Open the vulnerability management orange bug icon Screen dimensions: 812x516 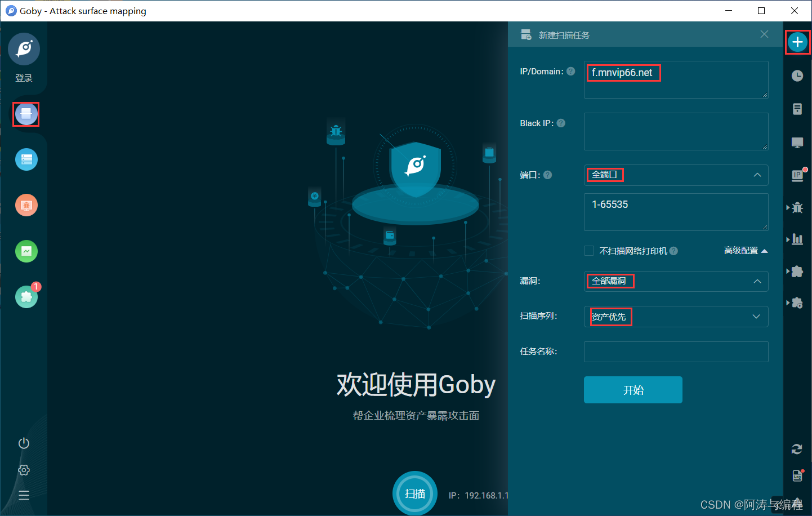[x=26, y=205]
